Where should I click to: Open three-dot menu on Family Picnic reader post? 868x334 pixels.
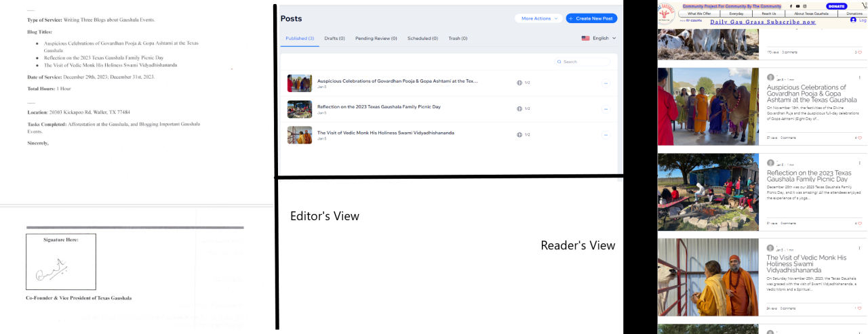click(x=860, y=163)
